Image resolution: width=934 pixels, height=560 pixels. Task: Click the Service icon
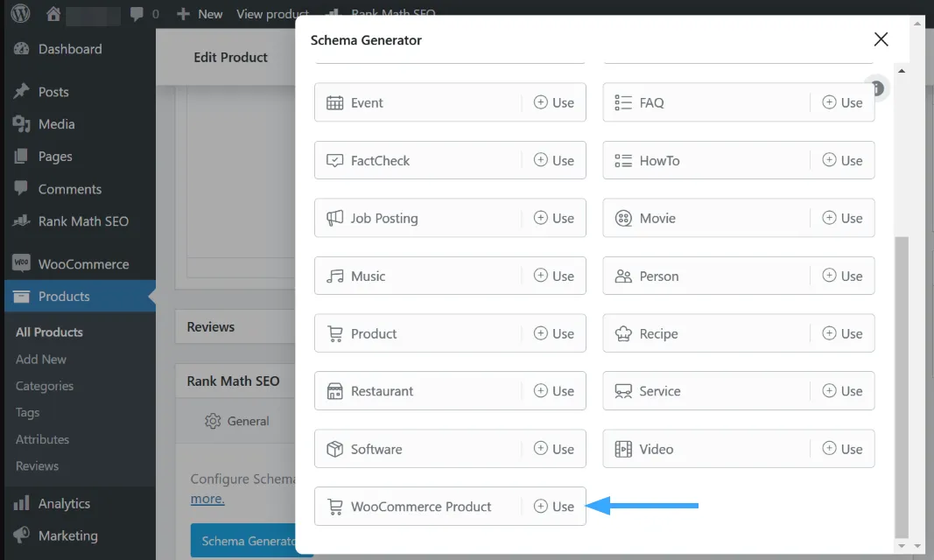click(623, 391)
